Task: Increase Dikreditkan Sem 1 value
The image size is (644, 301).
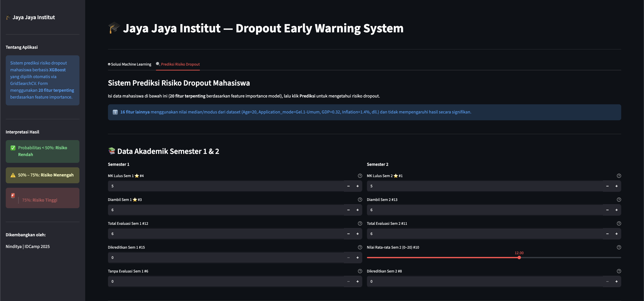Action: (358, 258)
